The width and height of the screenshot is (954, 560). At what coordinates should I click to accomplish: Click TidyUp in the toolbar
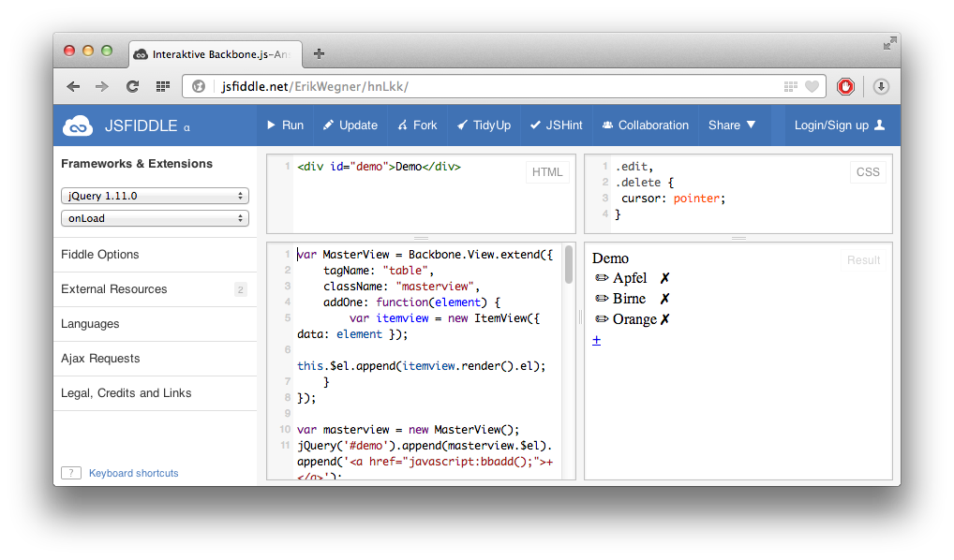tap(484, 125)
